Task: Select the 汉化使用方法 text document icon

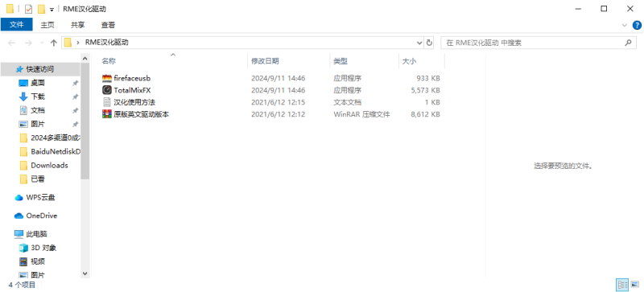Action: tap(107, 102)
